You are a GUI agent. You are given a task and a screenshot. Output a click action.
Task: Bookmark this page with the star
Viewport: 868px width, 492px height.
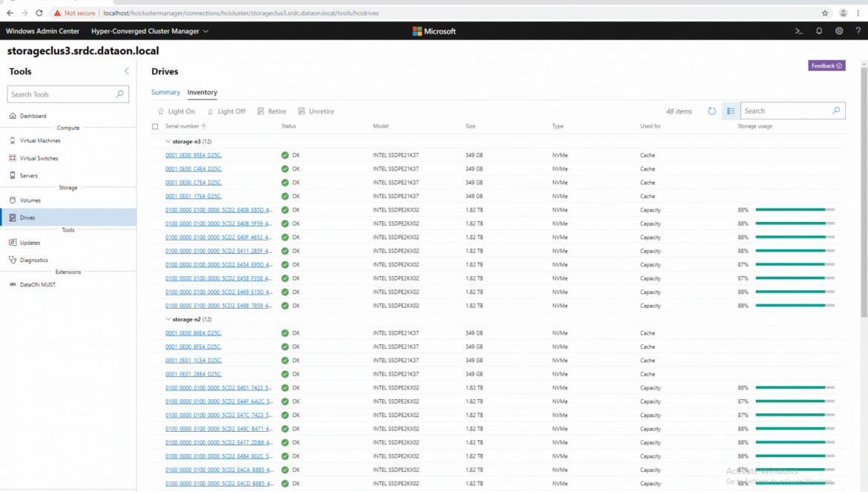(x=825, y=13)
